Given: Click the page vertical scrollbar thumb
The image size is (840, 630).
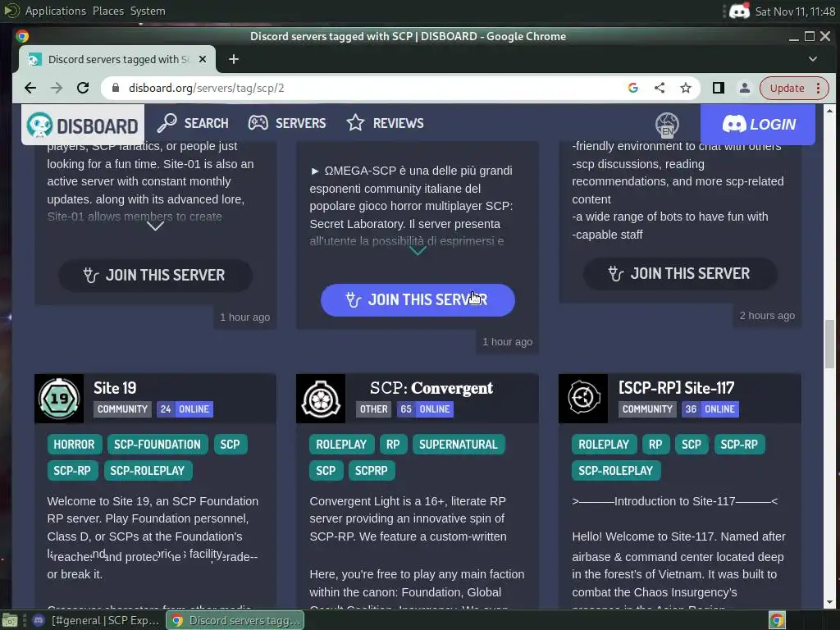Looking at the screenshot, I should [x=830, y=344].
